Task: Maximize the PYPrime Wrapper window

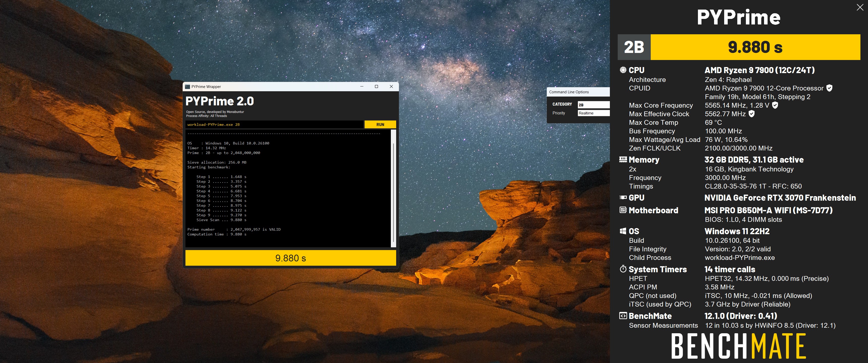Action: (376, 86)
